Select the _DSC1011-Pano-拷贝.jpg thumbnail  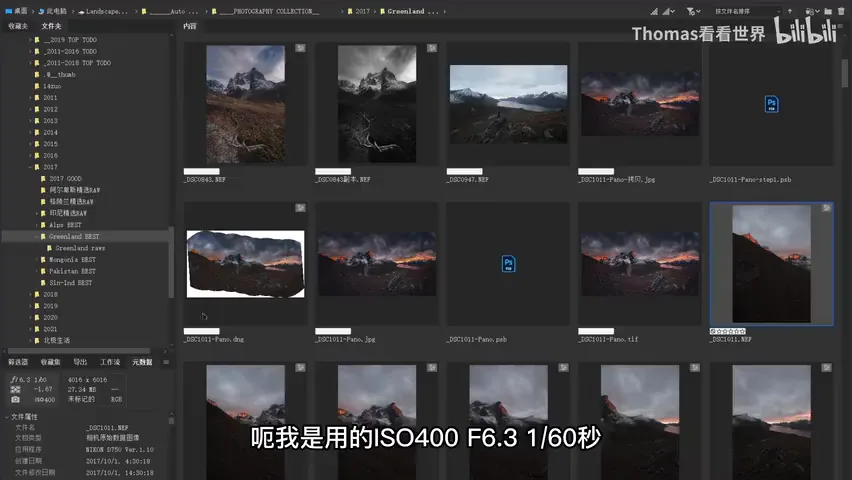click(x=640, y=104)
